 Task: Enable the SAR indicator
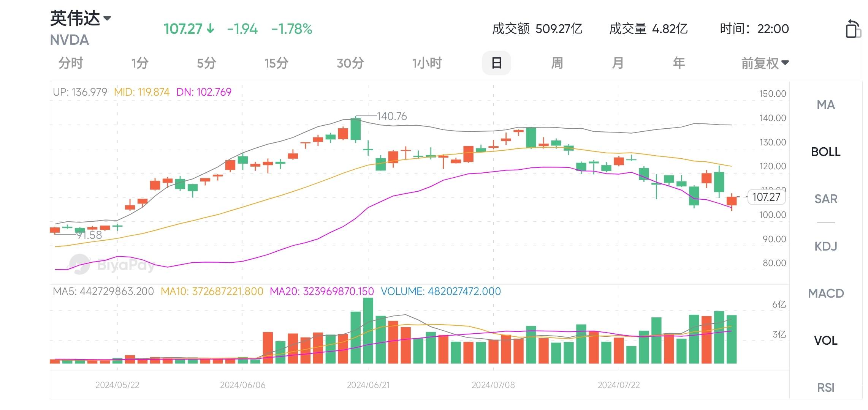pyautogui.click(x=826, y=199)
